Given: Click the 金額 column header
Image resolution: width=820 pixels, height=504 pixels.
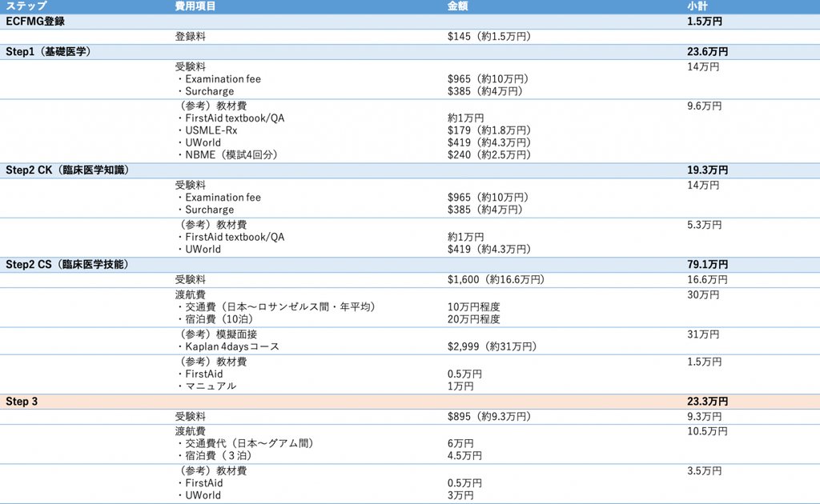Looking at the screenshot, I should click(x=458, y=6).
